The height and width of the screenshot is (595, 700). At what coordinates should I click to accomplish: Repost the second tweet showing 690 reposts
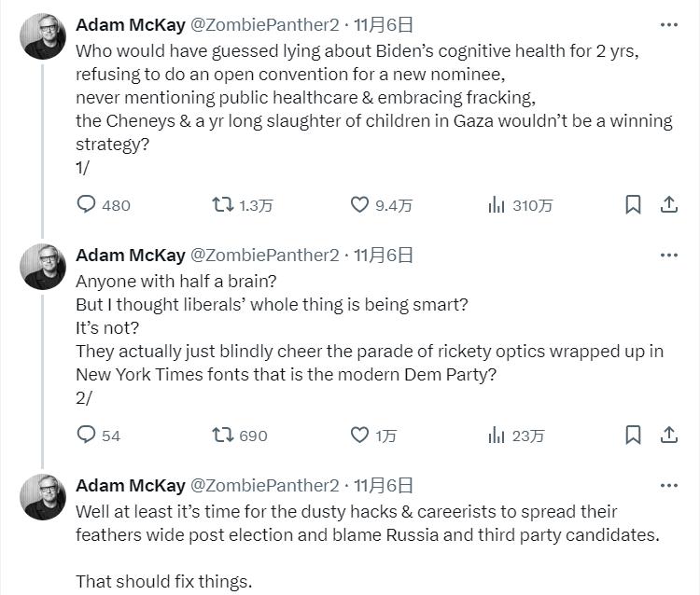coord(223,435)
